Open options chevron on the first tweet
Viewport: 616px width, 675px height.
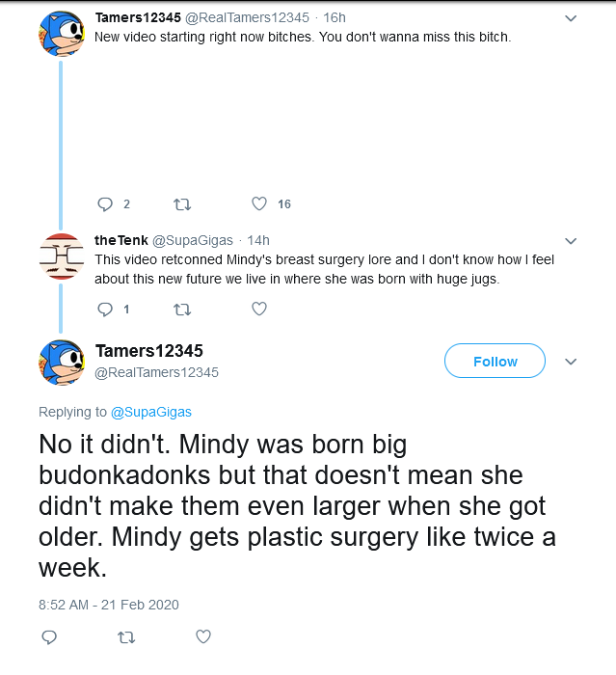[x=571, y=18]
